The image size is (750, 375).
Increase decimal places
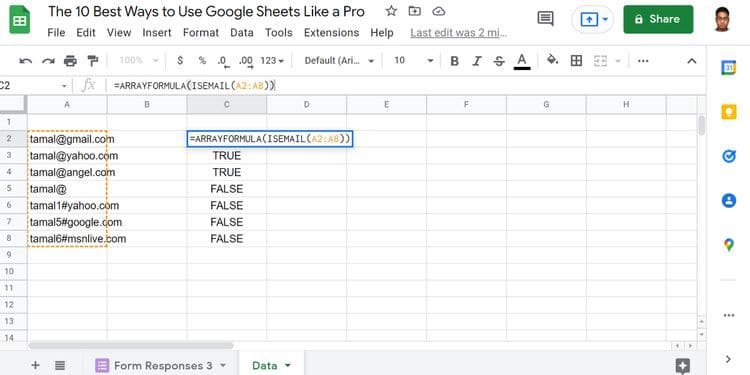[246, 61]
